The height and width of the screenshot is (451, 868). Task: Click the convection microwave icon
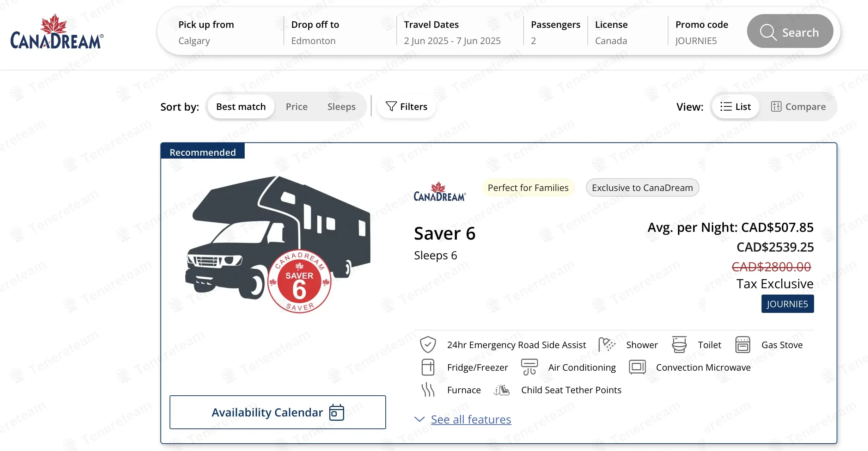pyautogui.click(x=637, y=367)
